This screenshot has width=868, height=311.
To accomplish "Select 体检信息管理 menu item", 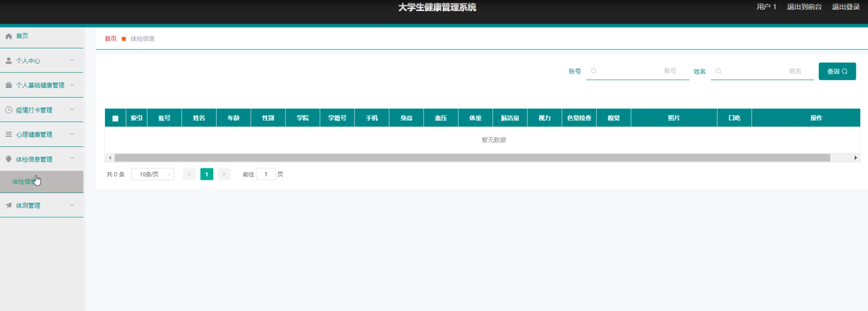I will click(42, 159).
